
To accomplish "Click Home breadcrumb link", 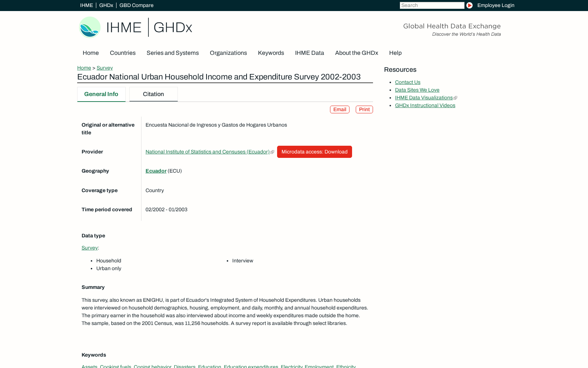I will pos(84,68).
